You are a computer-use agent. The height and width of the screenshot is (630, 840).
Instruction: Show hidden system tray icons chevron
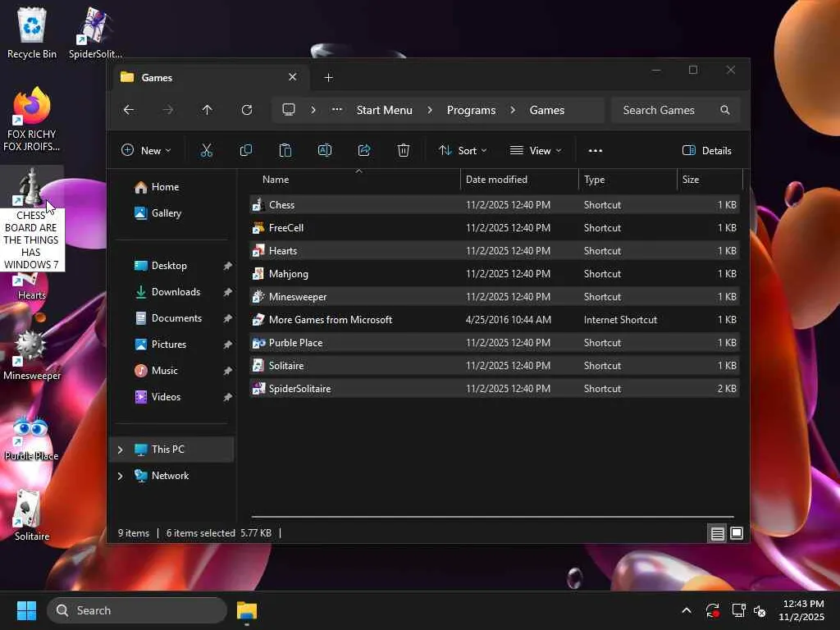click(x=687, y=610)
